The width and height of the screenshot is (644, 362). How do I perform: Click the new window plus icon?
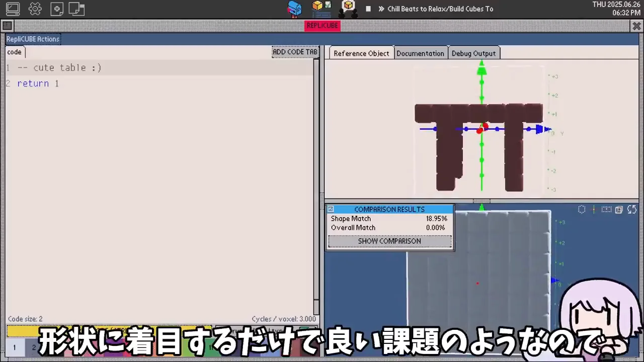coord(57,9)
